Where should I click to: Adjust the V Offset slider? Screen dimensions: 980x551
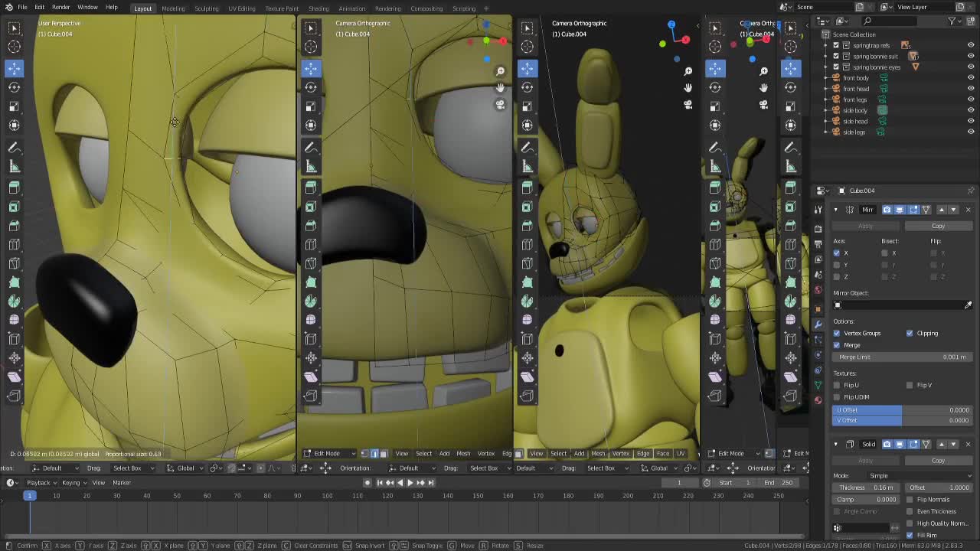click(902, 420)
